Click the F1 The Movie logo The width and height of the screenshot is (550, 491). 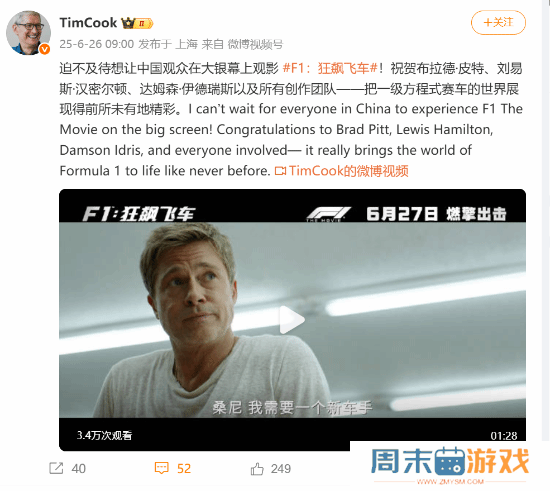(328, 214)
